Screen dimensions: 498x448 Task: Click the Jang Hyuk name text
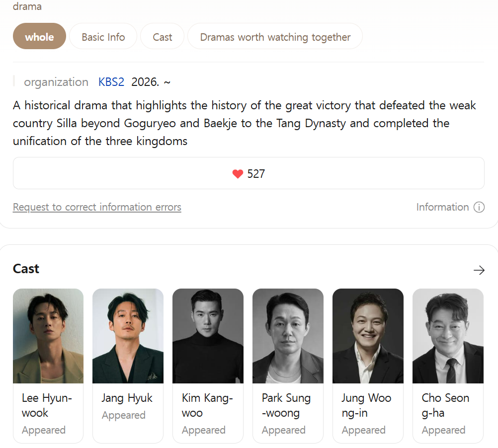click(x=127, y=398)
